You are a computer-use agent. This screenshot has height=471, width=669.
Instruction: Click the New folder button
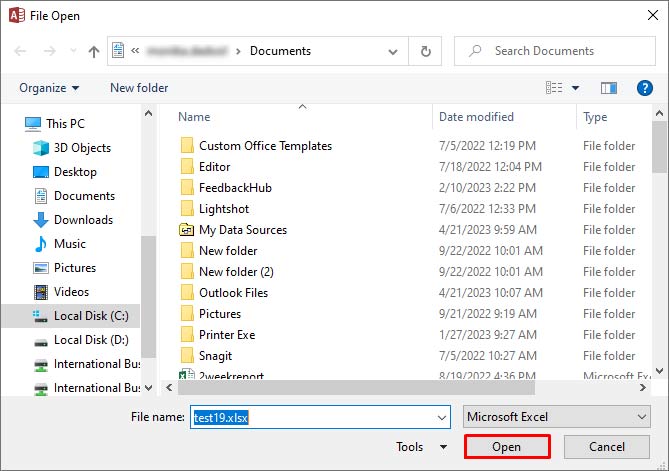click(x=139, y=88)
